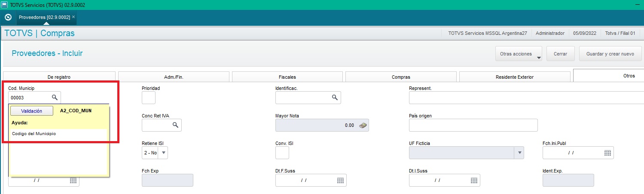Focus the País origen input field
The height and width of the screenshot is (194, 644).
point(473,125)
